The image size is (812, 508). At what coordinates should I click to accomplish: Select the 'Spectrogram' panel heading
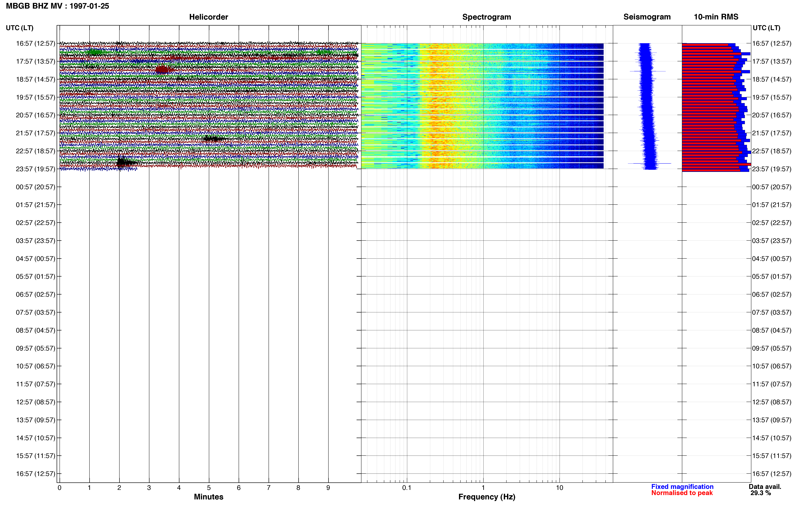coord(487,17)
